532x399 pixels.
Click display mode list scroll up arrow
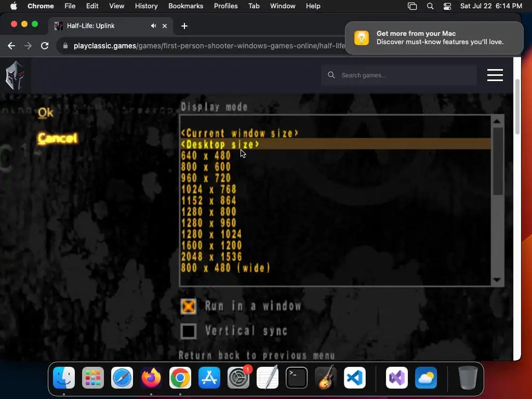(x=497, y=122)
